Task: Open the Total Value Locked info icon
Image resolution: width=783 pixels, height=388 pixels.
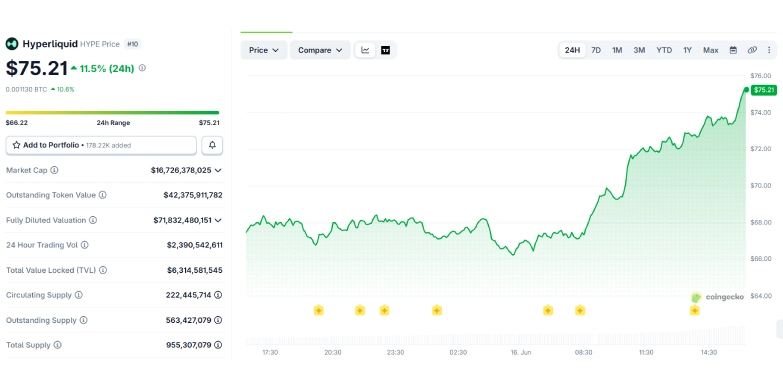Action: (103, 270)
